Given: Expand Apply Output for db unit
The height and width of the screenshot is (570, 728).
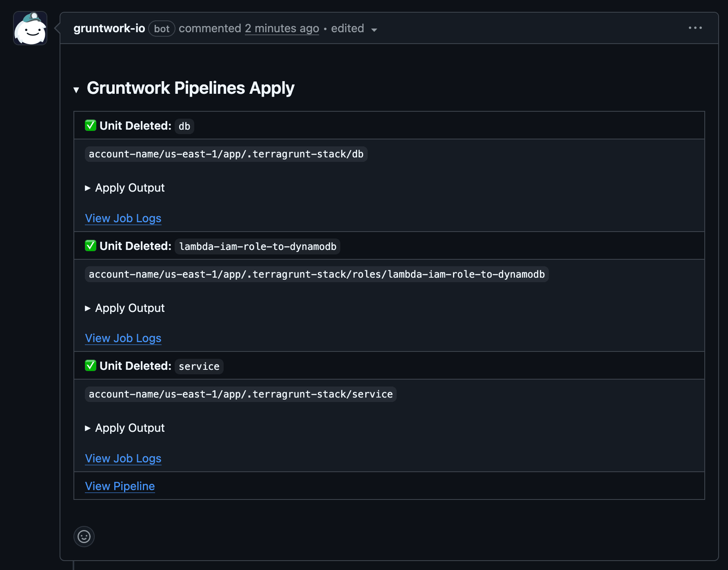Looking at the screenshot, I should click(x=125, y=188).
